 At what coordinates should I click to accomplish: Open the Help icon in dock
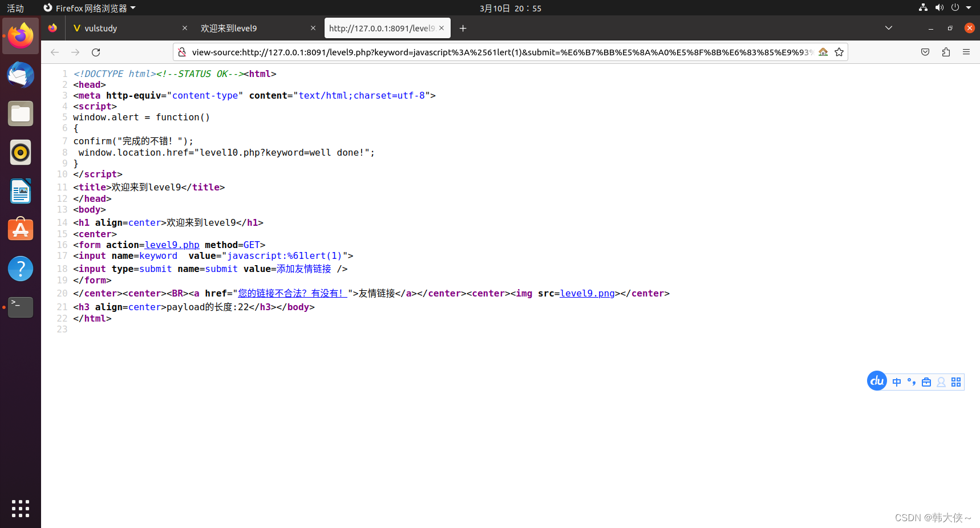click(x=21, y=269)
